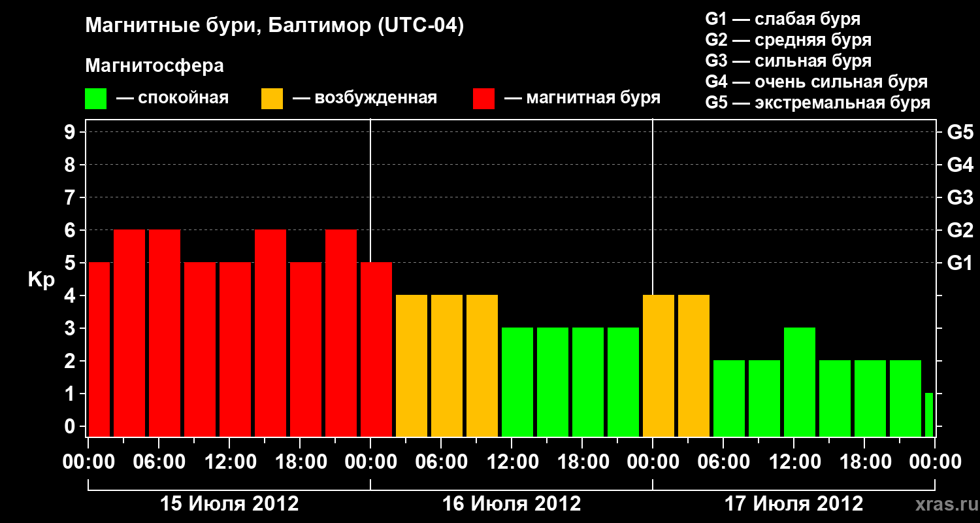
Task: Click the '06:00' tick label on 17 Июля
Action: point(723,462)
